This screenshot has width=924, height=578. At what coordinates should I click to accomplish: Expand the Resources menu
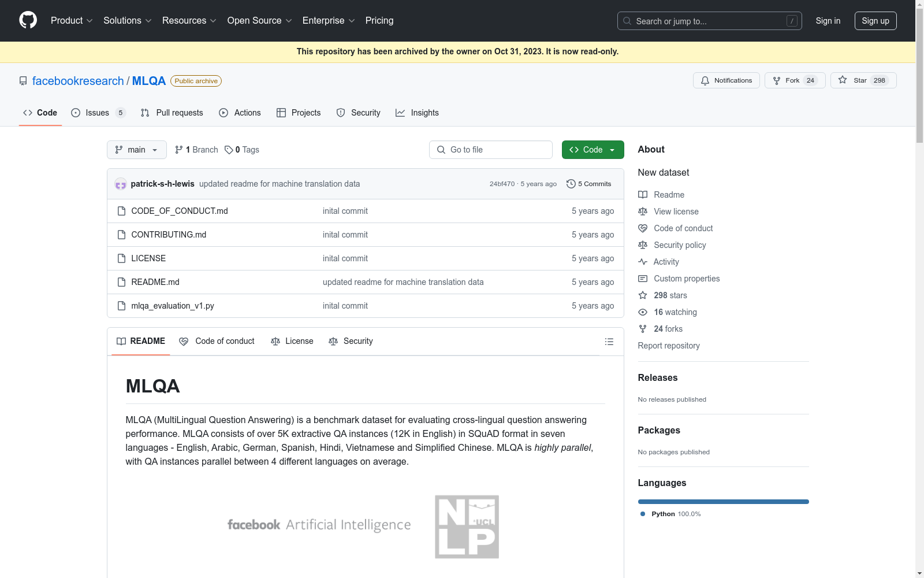[189, 21]
